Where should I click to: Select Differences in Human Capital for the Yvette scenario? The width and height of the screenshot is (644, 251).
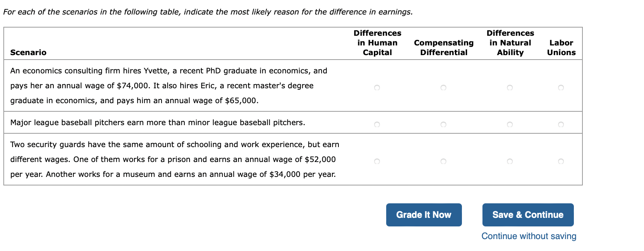click(x=377, y=88)
